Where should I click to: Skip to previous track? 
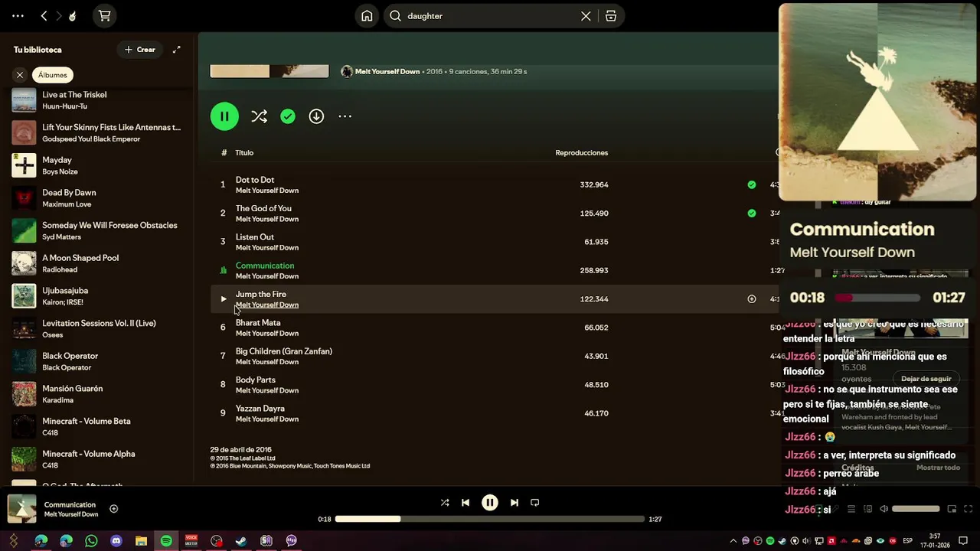[x=465, y=503]
